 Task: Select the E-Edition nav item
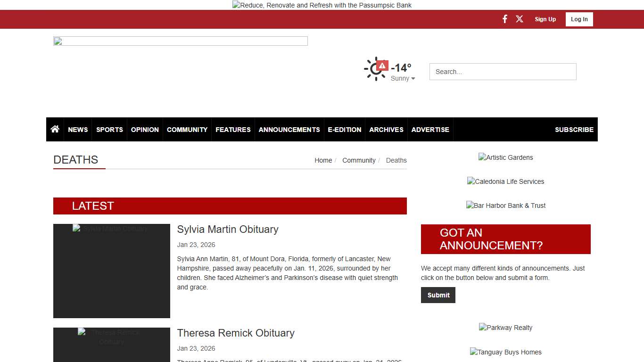click(x=345, y=130)
